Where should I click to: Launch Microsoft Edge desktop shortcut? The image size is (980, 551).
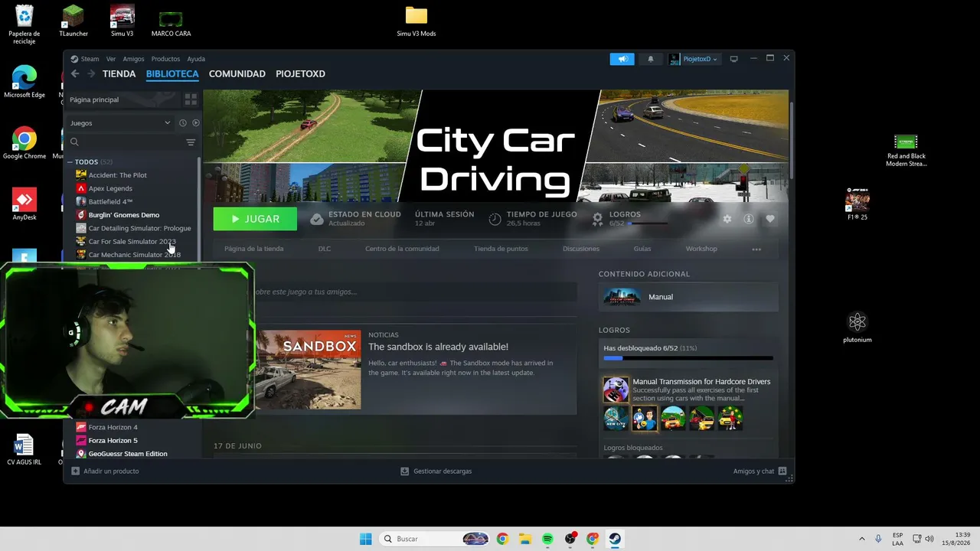coord(24,82)
